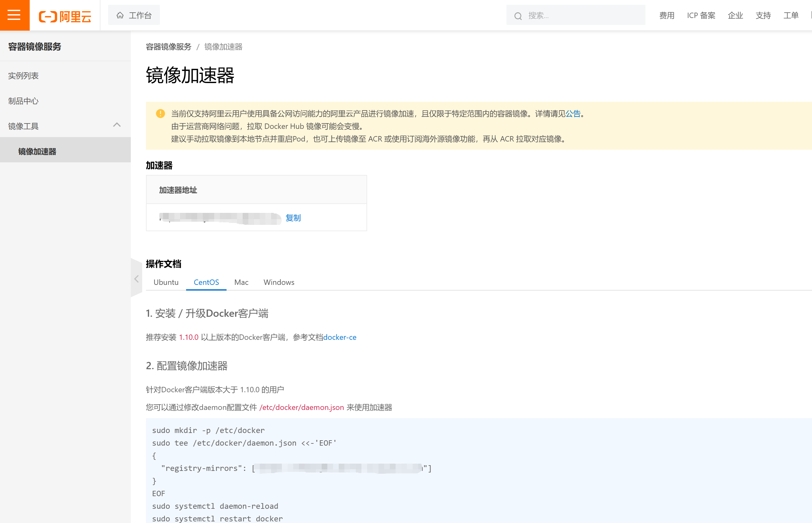Click 复制 to copy accelerator address
Viewport: 812px width, 523px height.
(293, 218)
